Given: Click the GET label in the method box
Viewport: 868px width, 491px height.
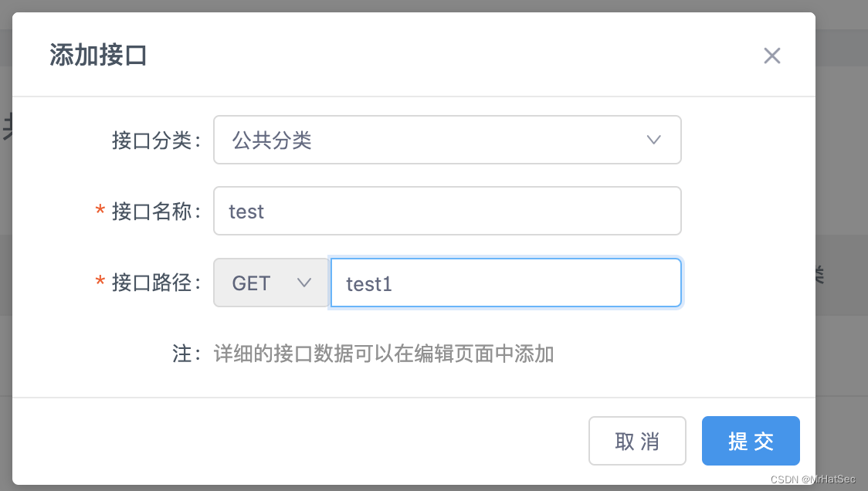Looking at the screenshot, I should [x=250, y=283].
